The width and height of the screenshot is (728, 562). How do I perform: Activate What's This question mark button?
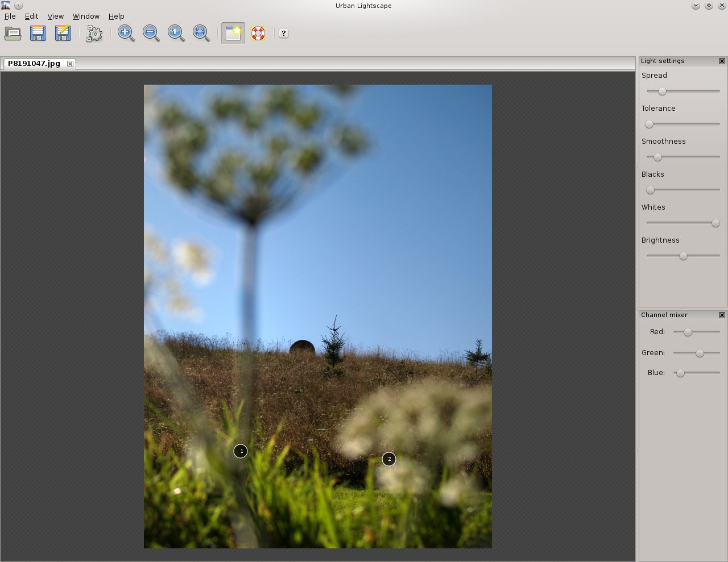click(284, 34)
